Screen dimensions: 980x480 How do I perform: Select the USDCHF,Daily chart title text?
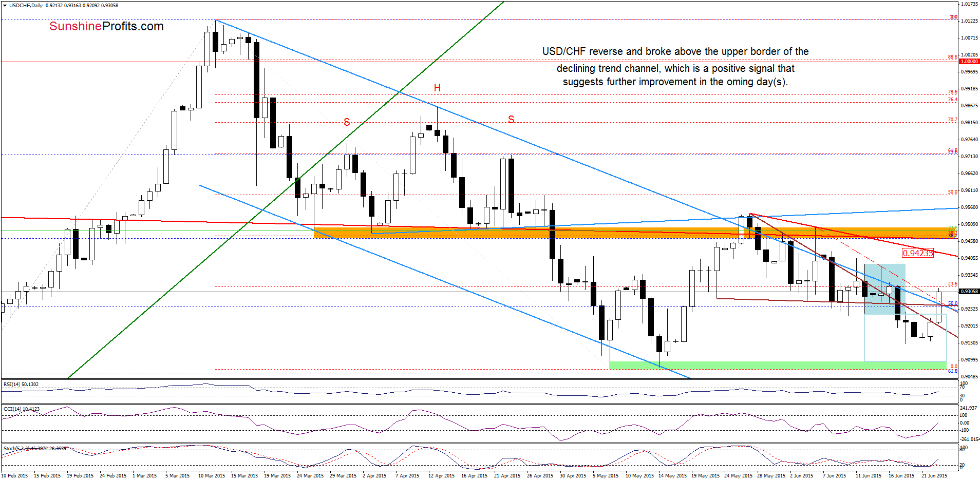tap(26, 6)
